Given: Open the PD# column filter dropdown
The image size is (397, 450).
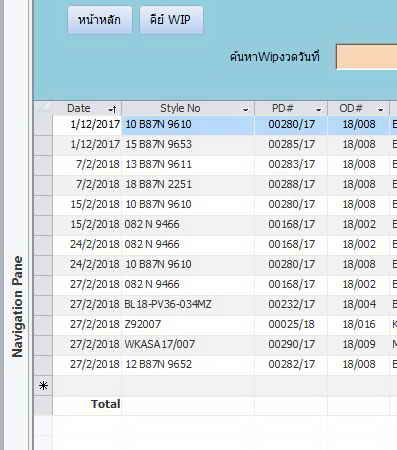Looking at the screenshot, I should tap(319, 109).
